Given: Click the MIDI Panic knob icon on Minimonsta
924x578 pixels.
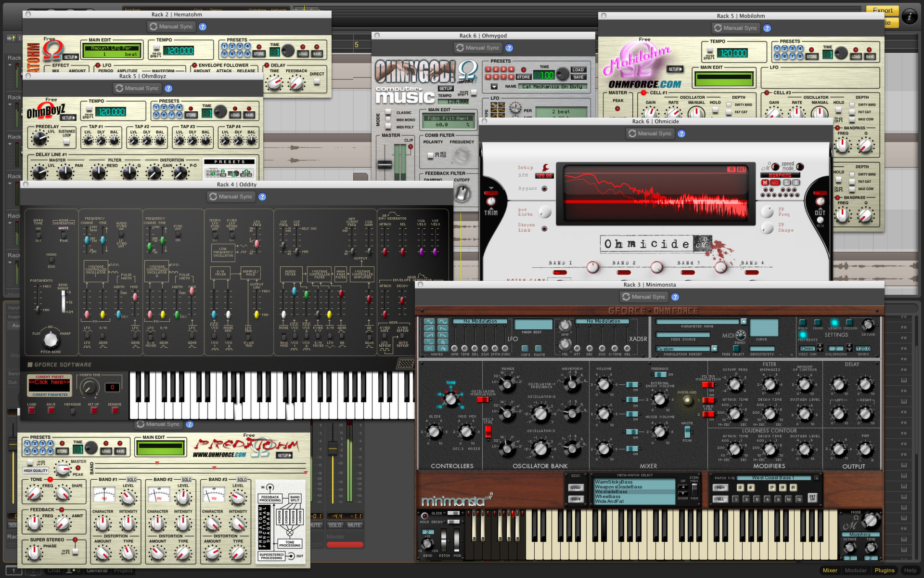Looking at the screenshot, I should (x=741, y=335).
